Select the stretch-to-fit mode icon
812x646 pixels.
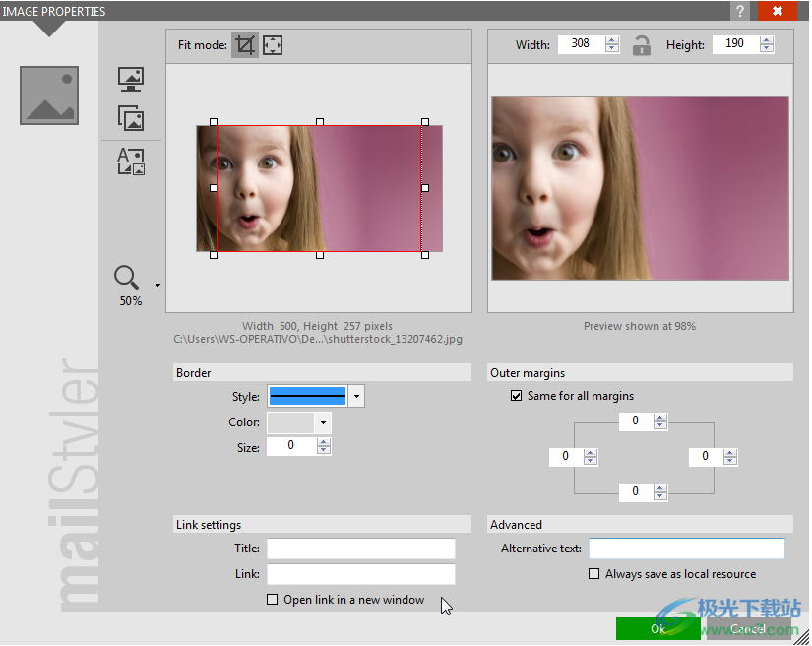coord(273,45)
